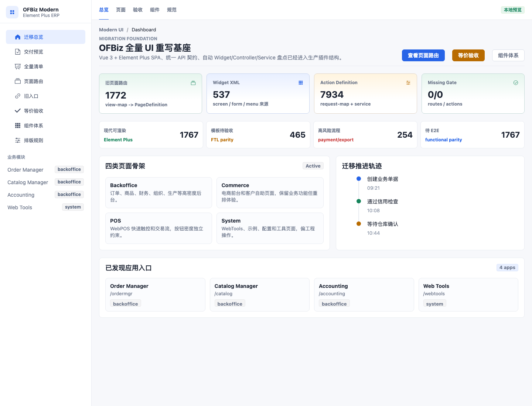Click the grid icon in Widget XML card
The width and height of the screenshot is (532, 406).
[x=301, y=83]
